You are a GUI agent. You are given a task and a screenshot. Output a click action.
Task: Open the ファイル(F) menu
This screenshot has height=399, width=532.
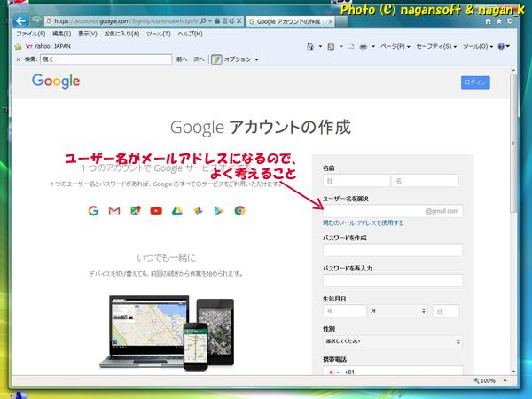31,34
